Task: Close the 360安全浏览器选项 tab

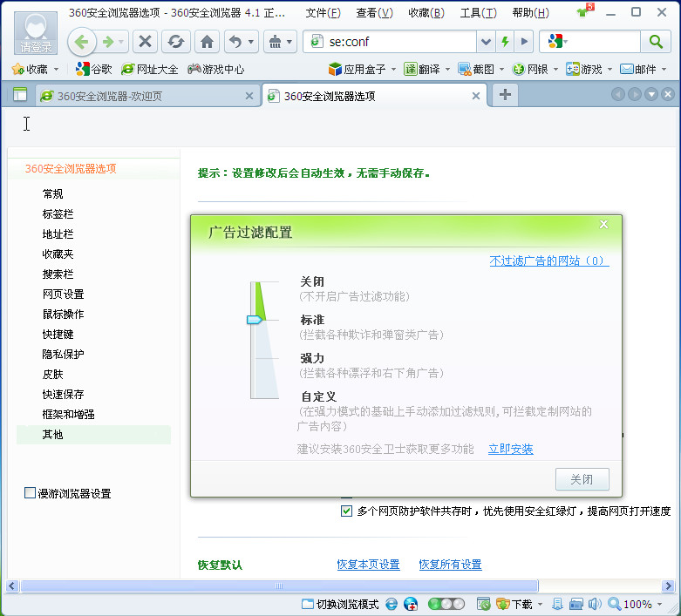Action: coord(476,96)
